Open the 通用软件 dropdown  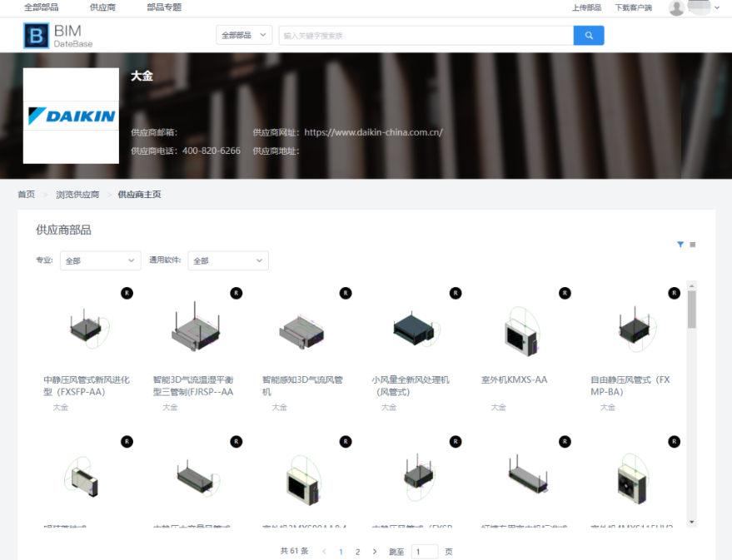coord(228,260)
